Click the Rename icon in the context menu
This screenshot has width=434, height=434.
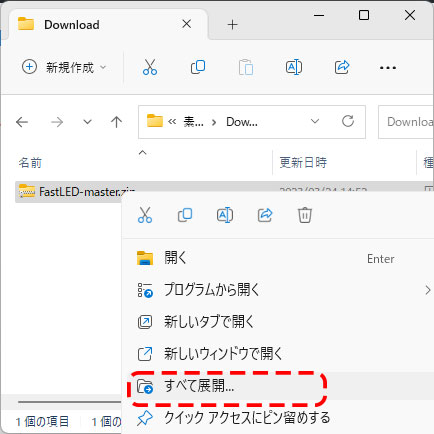coord(225,215)
